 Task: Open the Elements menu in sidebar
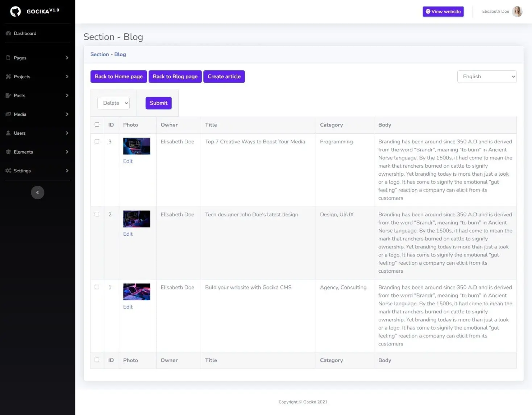[x=23, y=152]
